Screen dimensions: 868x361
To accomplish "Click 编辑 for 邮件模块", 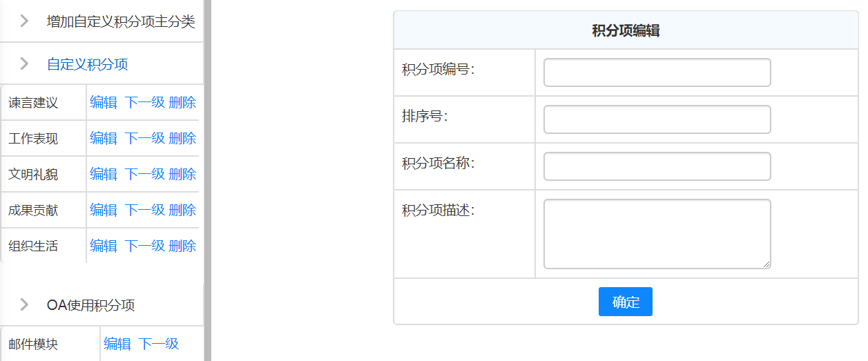I will [117, 344].
